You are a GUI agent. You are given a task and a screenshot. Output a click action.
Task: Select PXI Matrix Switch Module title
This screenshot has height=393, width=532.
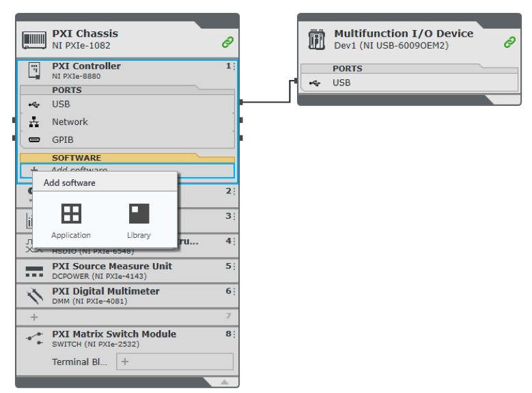[x=114, y=334]
